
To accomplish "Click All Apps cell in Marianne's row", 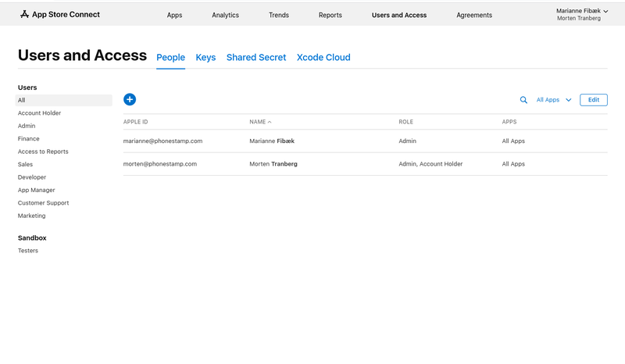I will [x=513, y=141].
